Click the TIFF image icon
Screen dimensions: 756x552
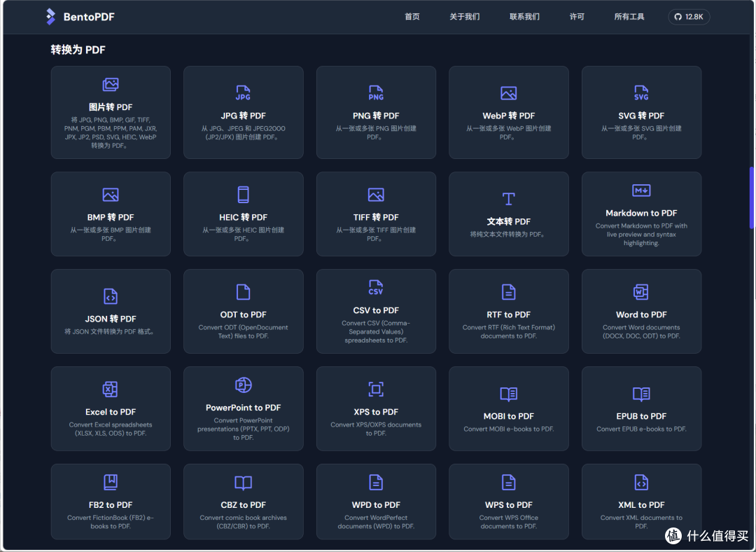376,195
